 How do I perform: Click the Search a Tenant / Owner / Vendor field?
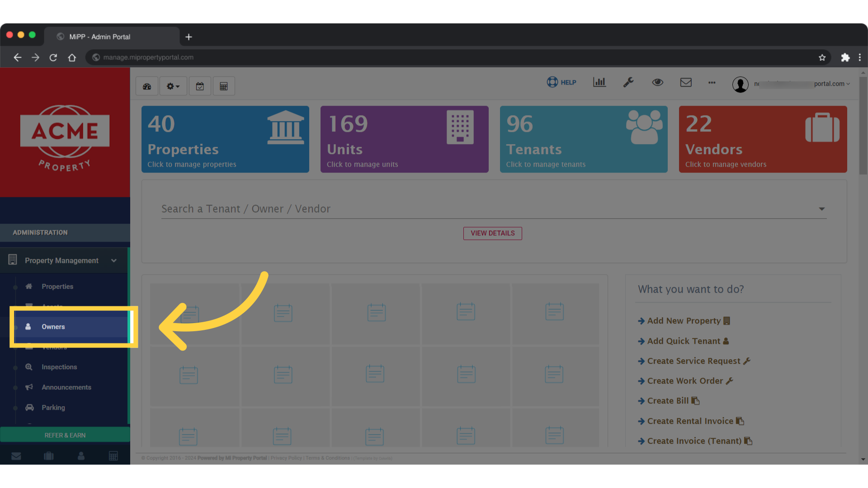point(494,209)
